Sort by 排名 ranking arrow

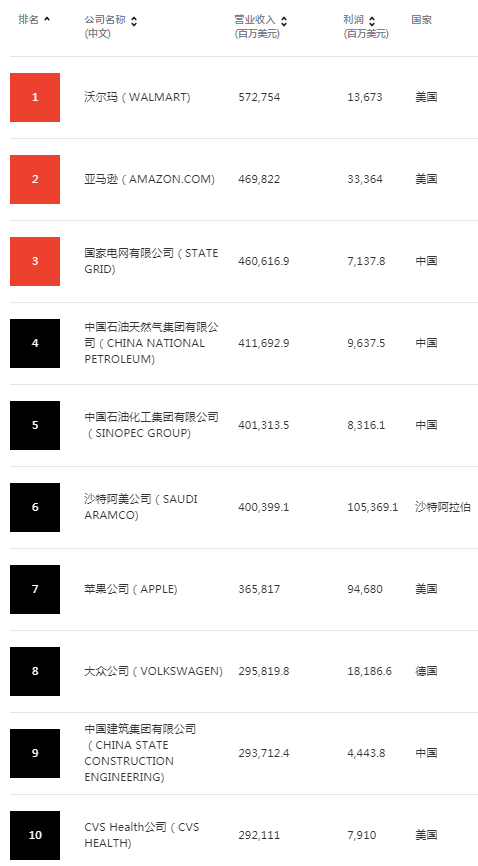pyautogui.click(x=46, y=19)
